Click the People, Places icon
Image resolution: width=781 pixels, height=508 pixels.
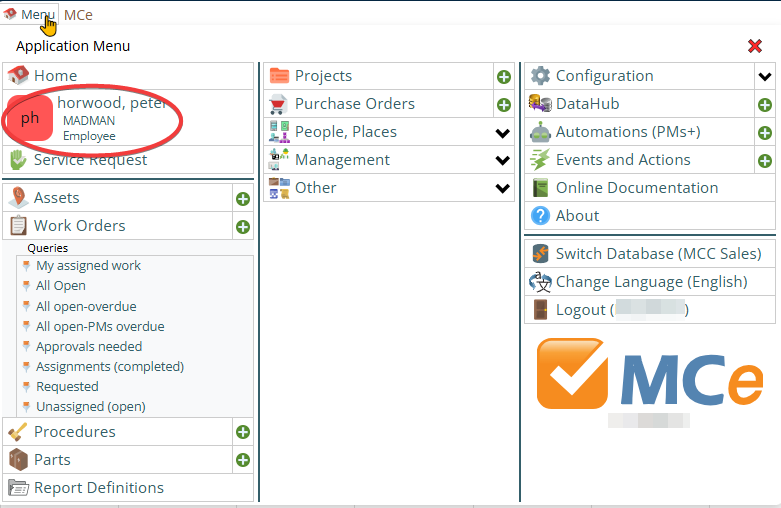tap(279, 131)
